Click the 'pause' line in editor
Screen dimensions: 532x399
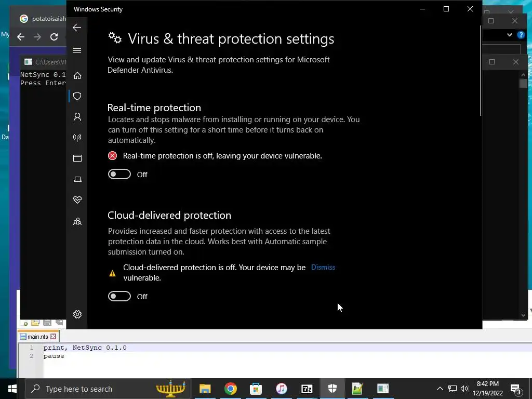tap(54, 356)
